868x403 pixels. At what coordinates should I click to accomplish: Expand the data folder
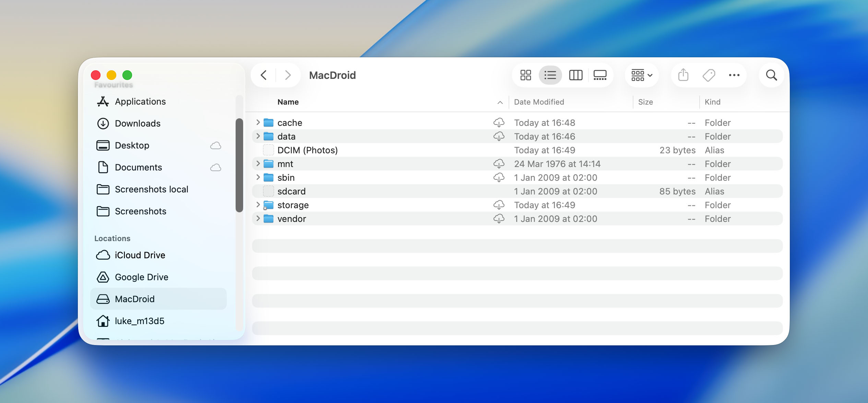point(258,136)
